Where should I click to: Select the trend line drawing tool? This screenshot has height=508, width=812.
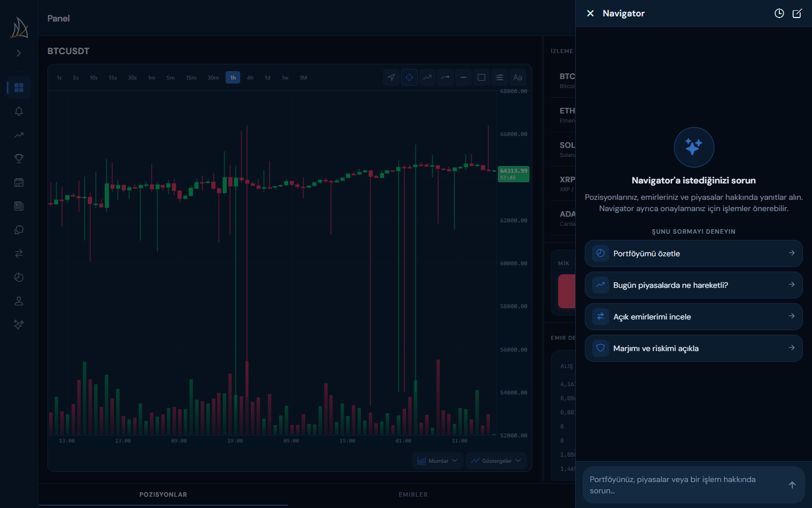427,77
